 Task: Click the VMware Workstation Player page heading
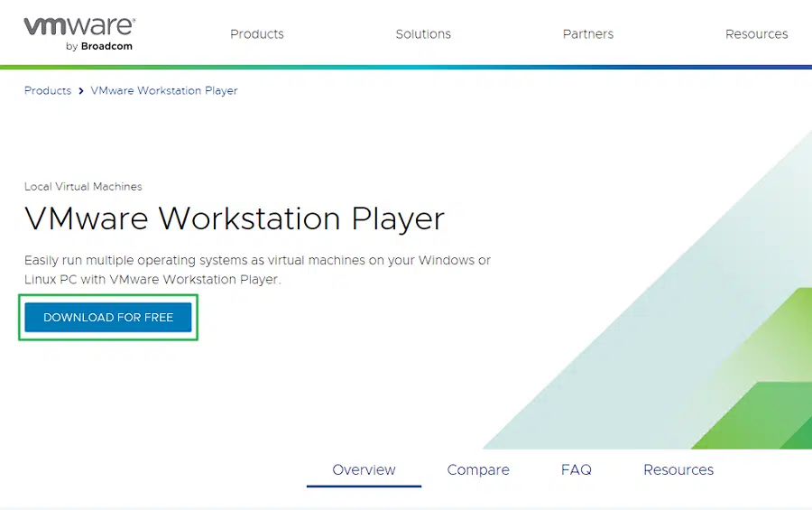pyautogui.click(x=234, y=219)
